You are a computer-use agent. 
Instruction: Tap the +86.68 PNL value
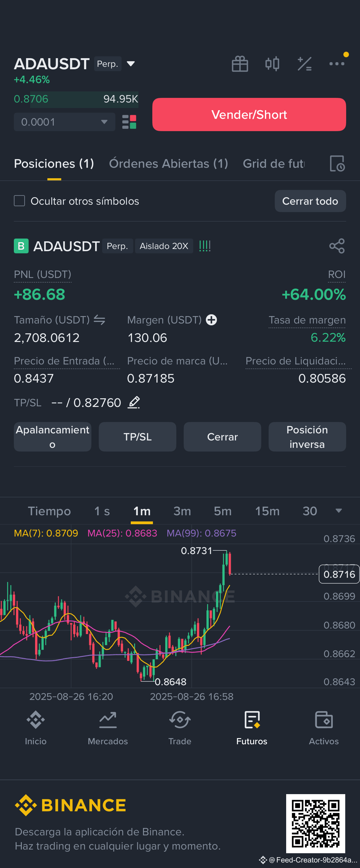(39, 295)
